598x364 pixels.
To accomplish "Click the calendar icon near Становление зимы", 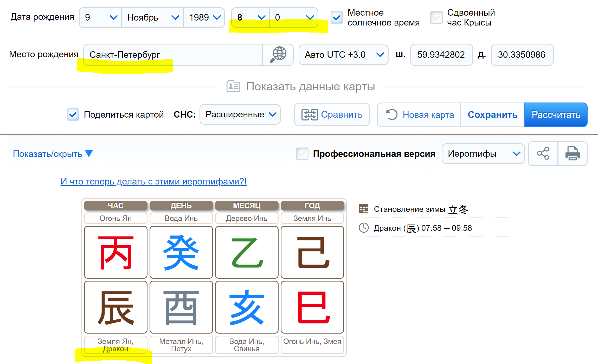I will pos(363,209).
